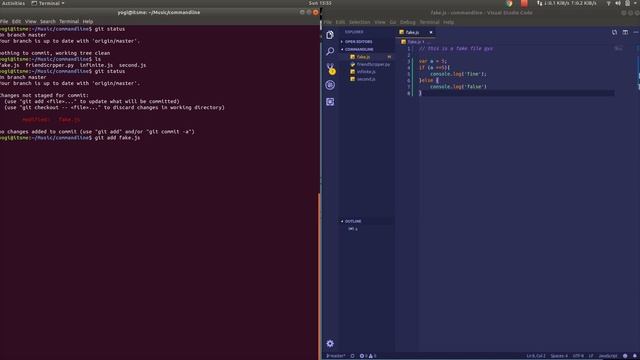Open the system menu arrow in top panel
The height and width of the screenshot is (360, 640).
(x=636, y=3)
